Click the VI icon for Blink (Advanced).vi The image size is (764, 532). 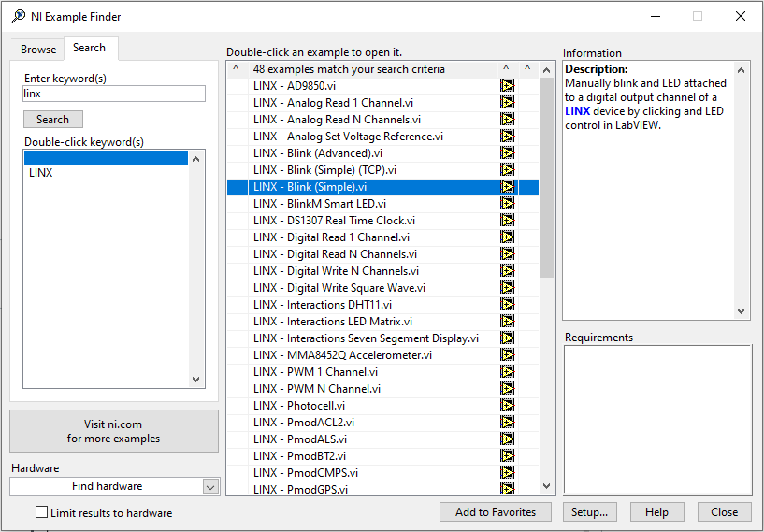coord(507,153)
